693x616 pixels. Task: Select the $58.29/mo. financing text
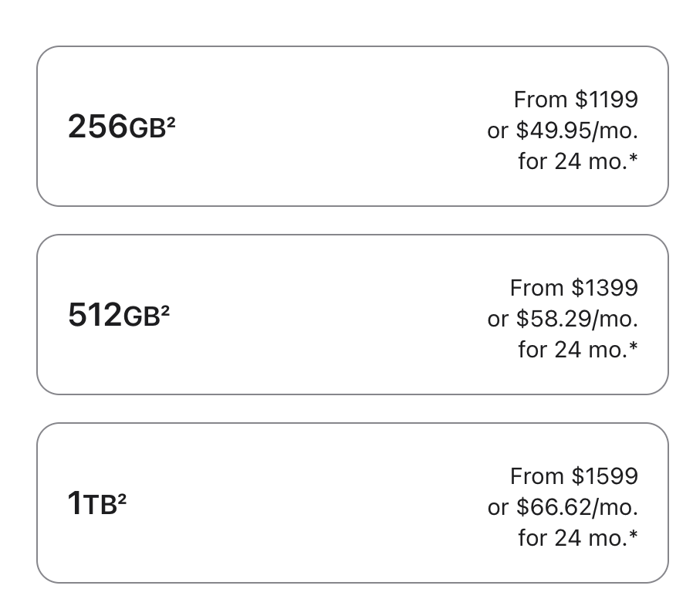pos(577,319)
